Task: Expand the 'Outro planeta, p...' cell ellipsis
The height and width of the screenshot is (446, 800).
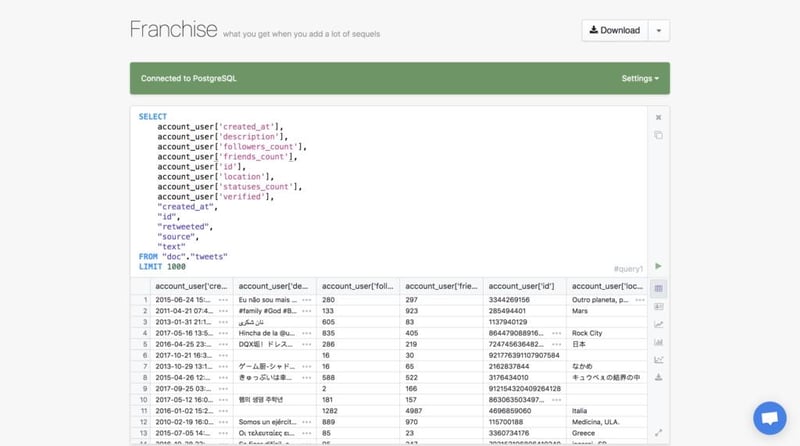Action: point(639,300)
